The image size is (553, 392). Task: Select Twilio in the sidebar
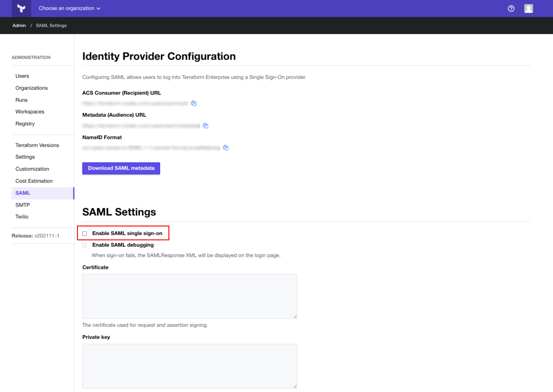22,217
